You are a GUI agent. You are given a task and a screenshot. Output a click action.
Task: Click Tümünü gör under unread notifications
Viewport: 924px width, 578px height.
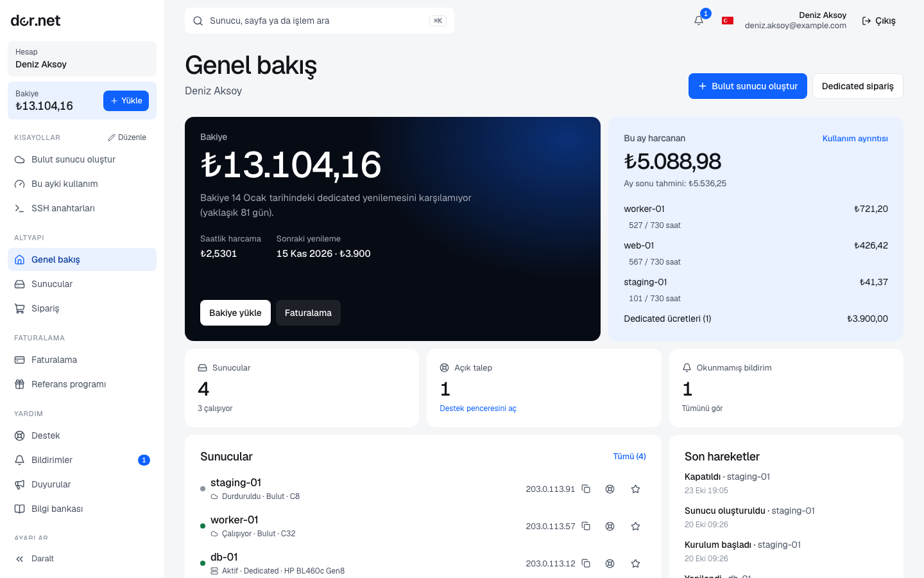click(702, 408)
